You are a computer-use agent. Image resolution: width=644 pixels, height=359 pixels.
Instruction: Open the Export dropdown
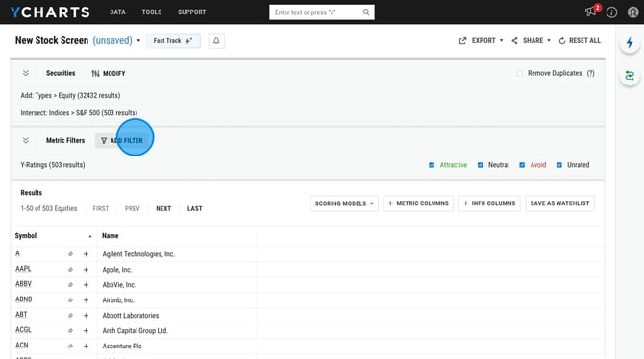481,40
